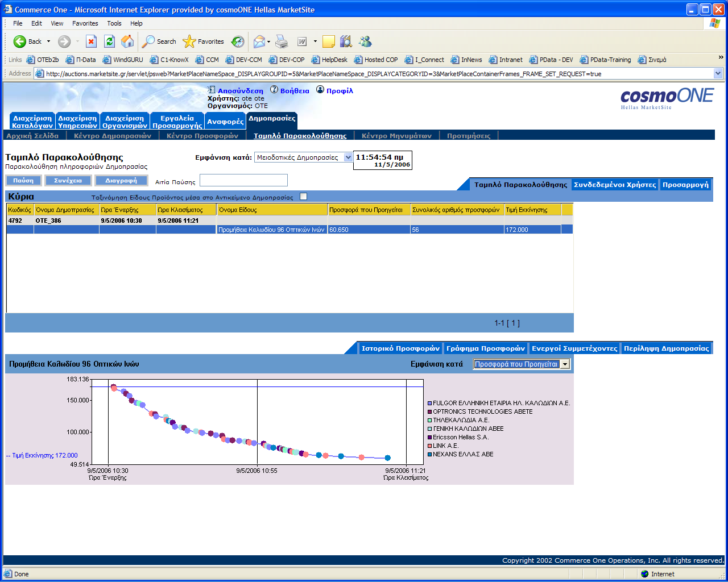Click the Διαγραφή button
728x582 pixels.
(x=121, y=181)
